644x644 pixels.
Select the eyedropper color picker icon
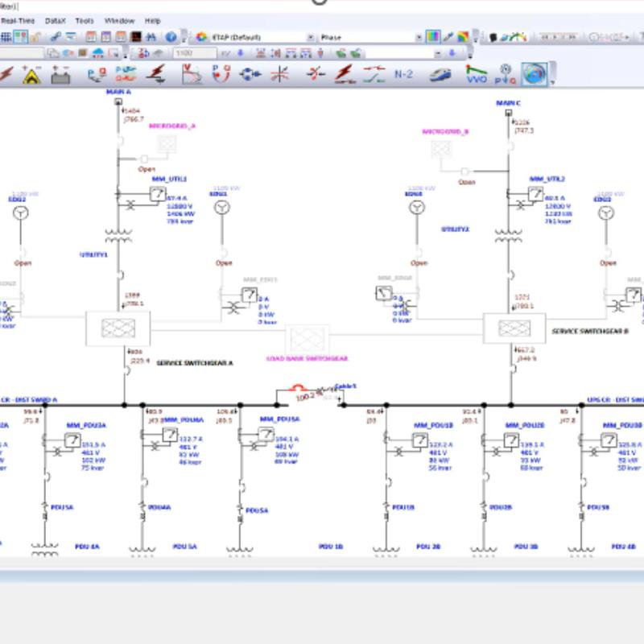click(448, 37)
